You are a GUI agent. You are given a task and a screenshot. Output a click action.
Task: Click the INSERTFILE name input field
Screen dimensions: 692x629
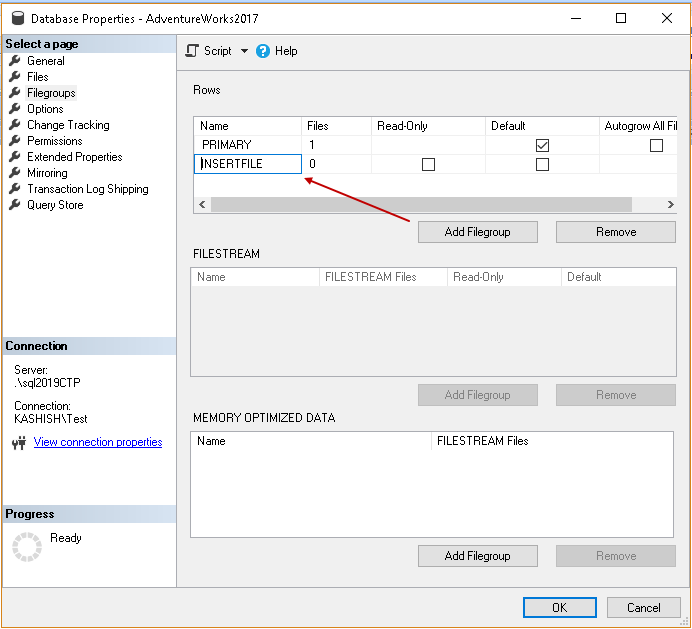click(248, 164)
